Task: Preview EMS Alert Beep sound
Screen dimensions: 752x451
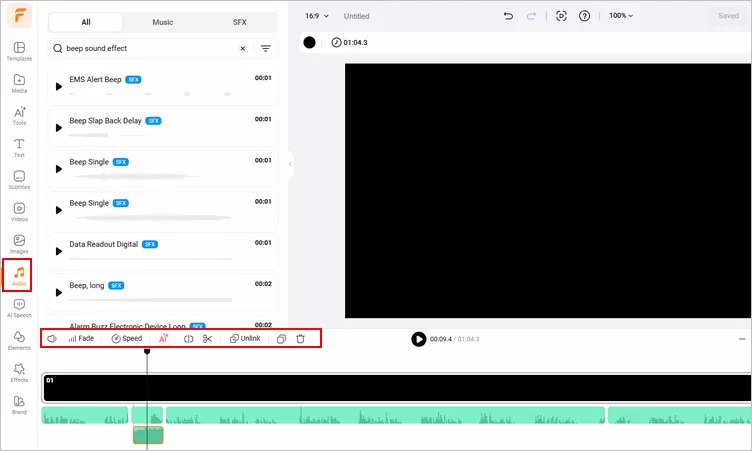Action: click(59, 86)
